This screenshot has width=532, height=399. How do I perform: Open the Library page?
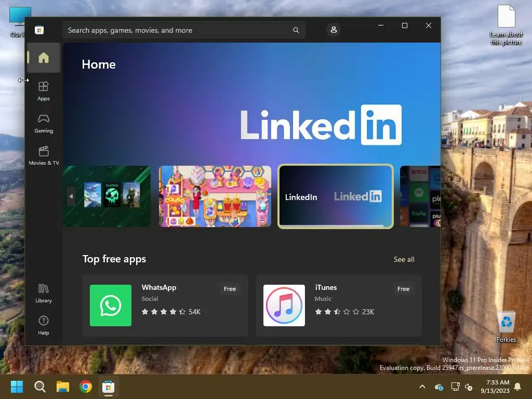click(44, 293)
